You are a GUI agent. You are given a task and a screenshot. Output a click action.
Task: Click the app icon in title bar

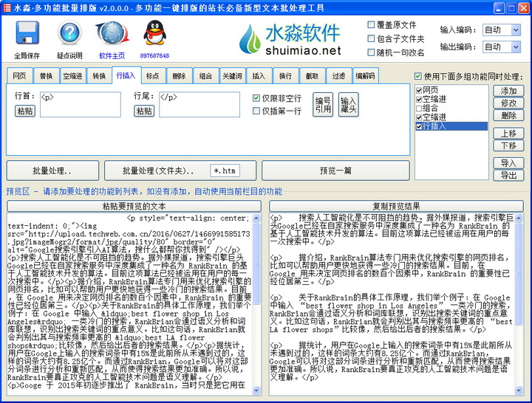[x=7, y=7]
